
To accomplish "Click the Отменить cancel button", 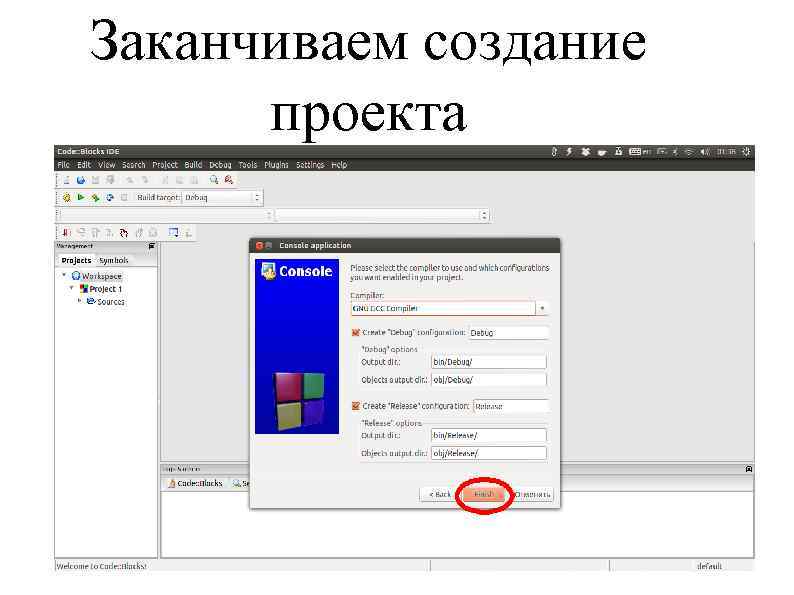I will [x=533, y=494].
